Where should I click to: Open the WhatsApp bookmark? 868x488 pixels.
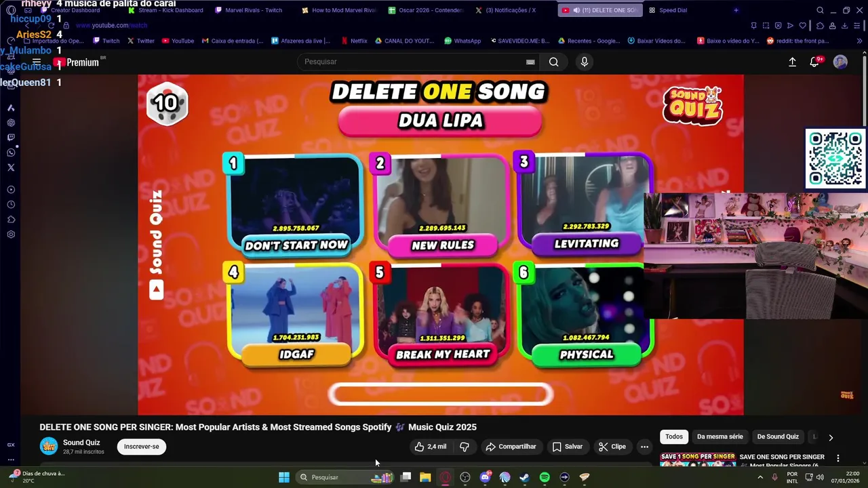462,41
